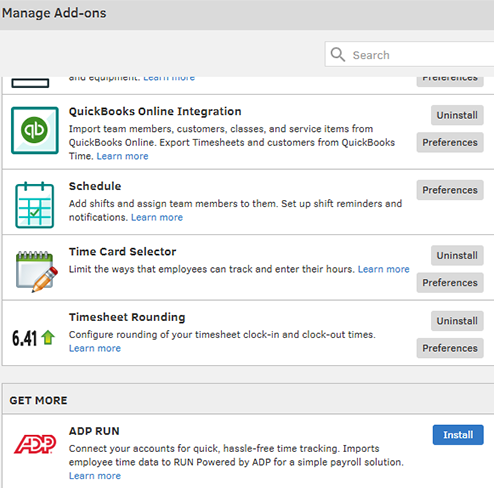The width and height of the screenshot is (494, 488).
Task: Click the Schedule add-on title
Action: point(95,186)
